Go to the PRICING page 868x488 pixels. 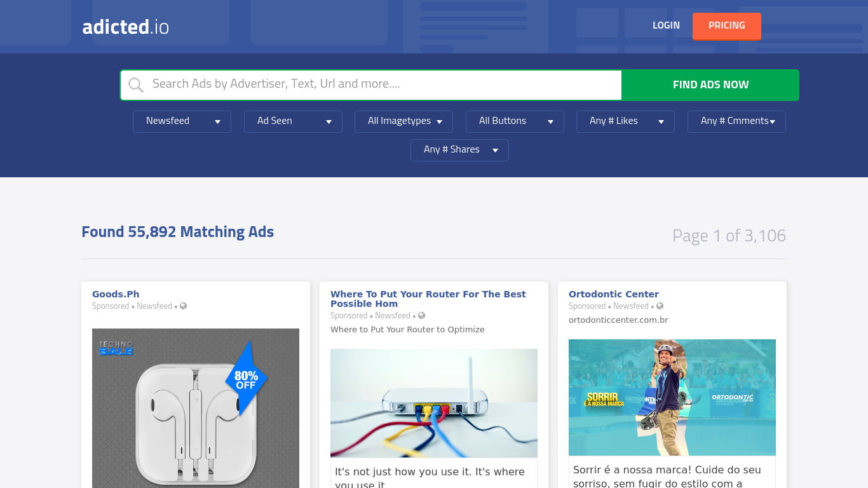pyautogui.click(x=726, y=26)
